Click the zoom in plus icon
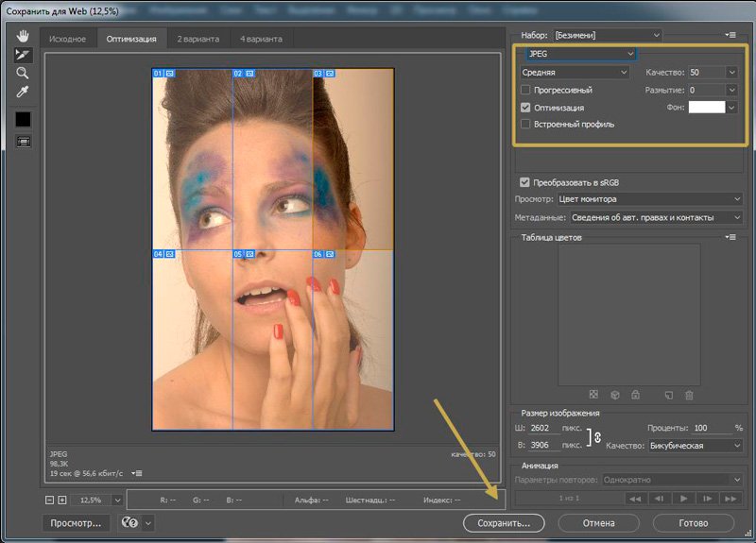 point(62,501)
